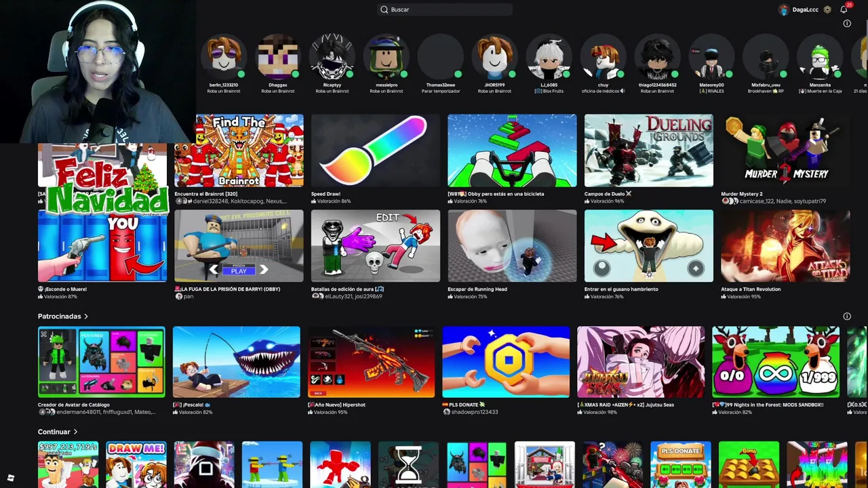Open friend avatar JHORS199
This screenshot has width=868, height=488.
494,57
